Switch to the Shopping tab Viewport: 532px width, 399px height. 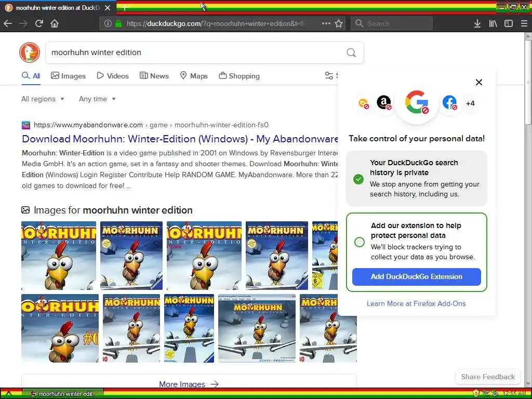tap(239, 76)
